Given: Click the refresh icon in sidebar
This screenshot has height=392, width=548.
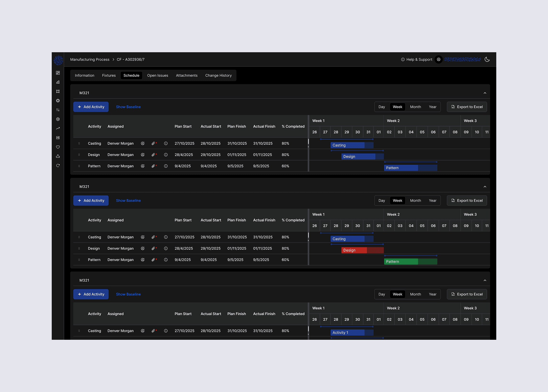Looking at the screenshot, I should [58, 166].
